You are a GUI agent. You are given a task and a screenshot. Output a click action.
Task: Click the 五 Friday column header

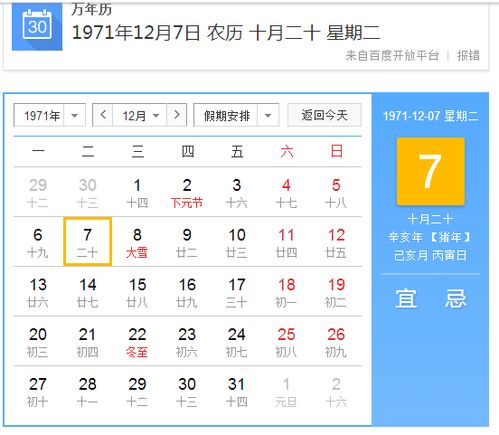pos(237,152)
